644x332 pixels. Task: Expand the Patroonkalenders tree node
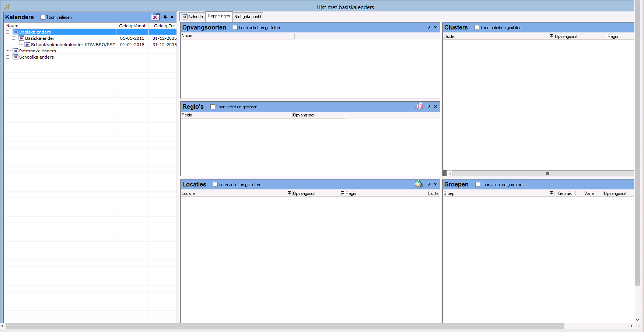(x=7, y=51)
